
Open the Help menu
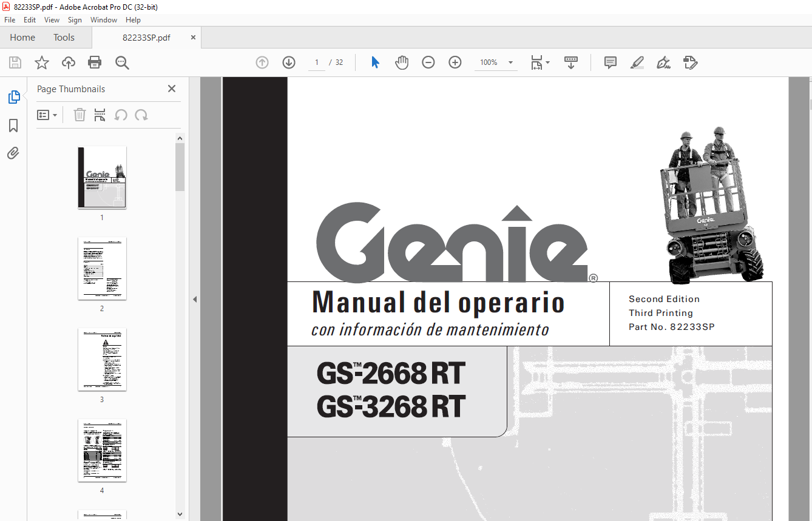pyautogui.click(x=133, y=20)
